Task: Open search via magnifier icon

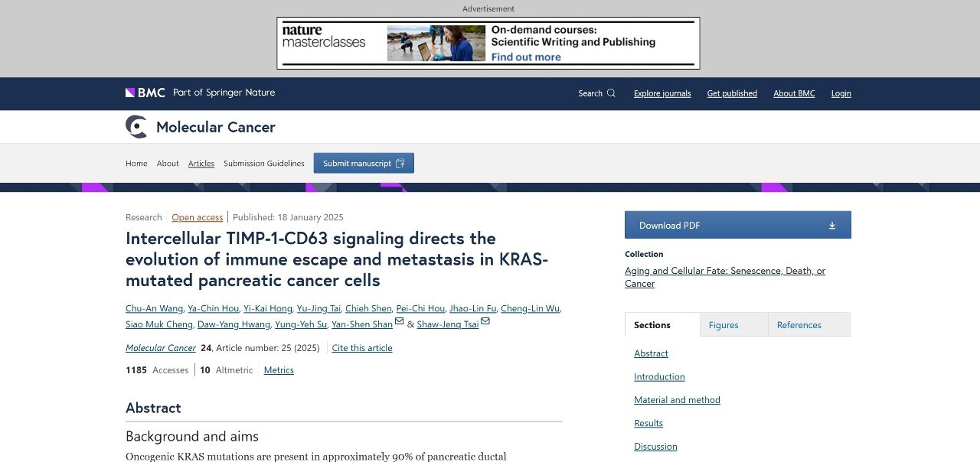Action: click(611, 93)
